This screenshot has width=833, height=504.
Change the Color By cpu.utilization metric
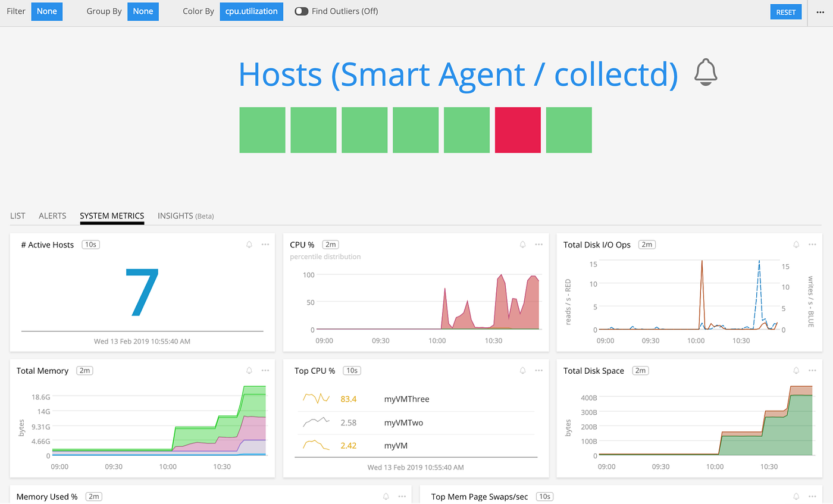click(x=251, y=11)
